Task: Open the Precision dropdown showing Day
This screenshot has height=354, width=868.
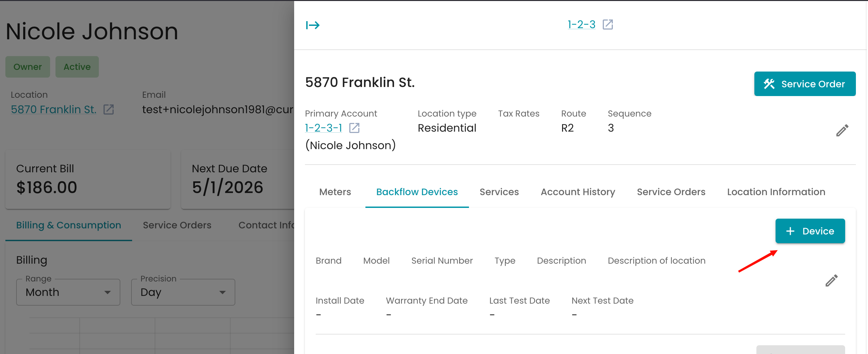Action: [x=183, y=292]
